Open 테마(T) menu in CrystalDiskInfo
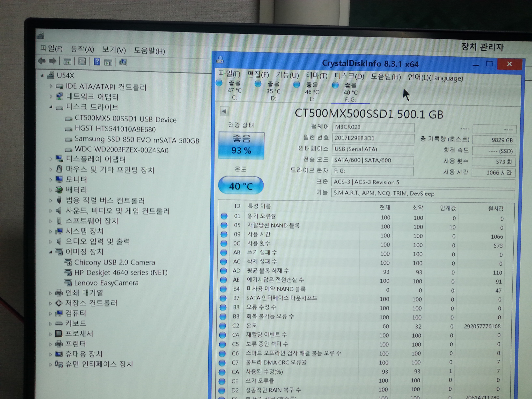The image size is (532, 399). tap(317, 76)
